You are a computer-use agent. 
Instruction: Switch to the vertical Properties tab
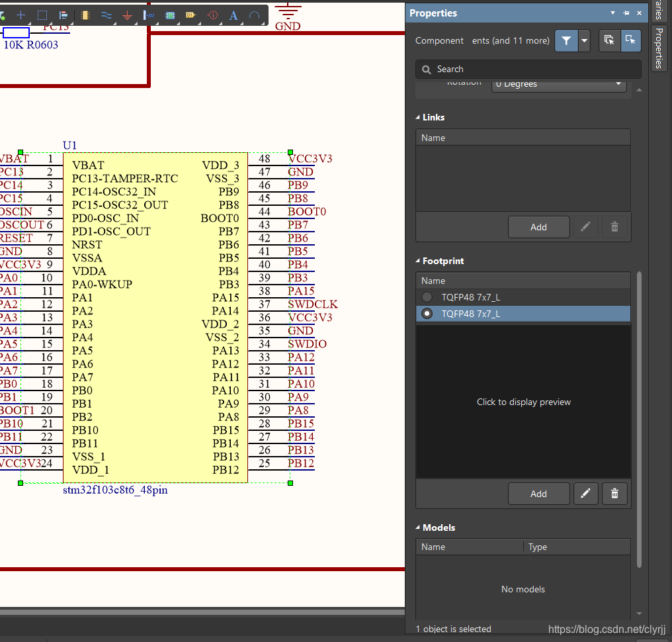659,48
